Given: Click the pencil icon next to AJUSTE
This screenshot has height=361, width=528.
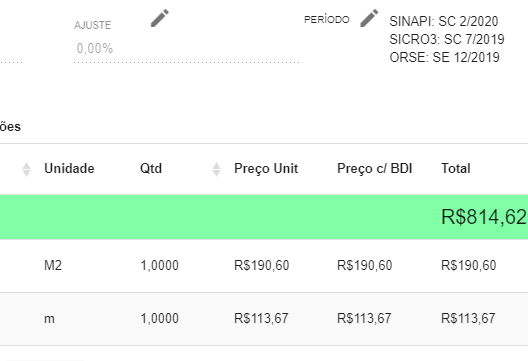Looking at the screenshot, I should click(160, 18).
